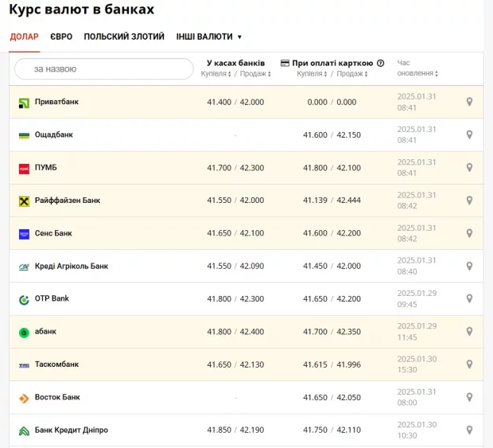Select the ПОЛЬСКИЙ ЗЛОТИЙ tab

[124, 37]
